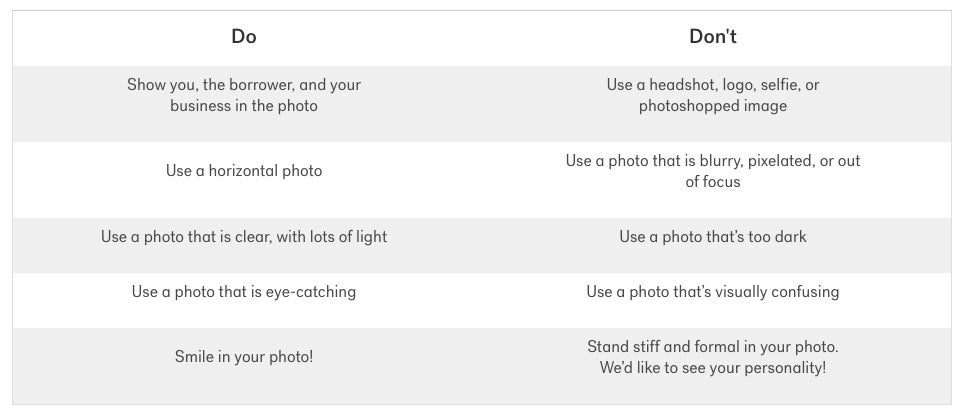
Task: Select the "Smile in your photo!" cell
Action: [244, 357]
